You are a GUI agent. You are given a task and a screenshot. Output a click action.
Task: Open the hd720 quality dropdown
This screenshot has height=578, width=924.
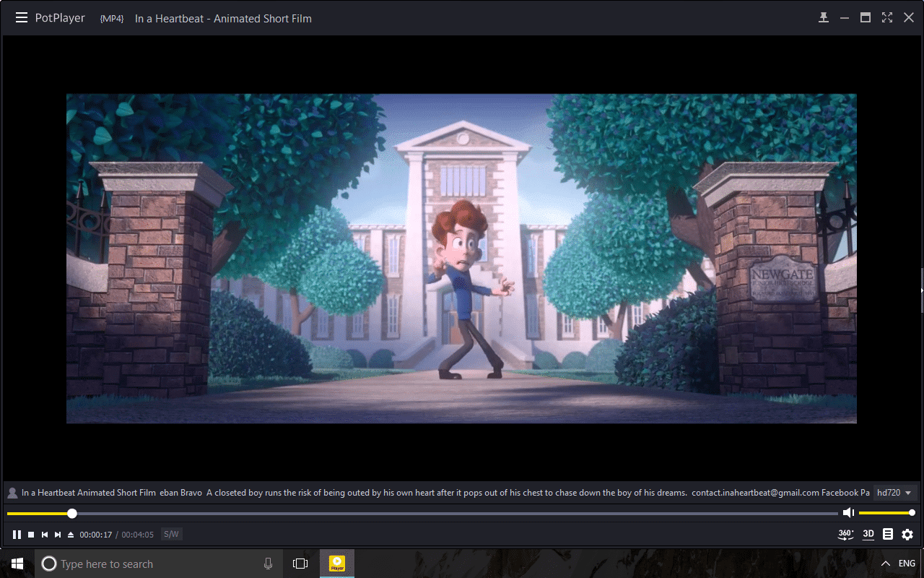click(894, 493)
